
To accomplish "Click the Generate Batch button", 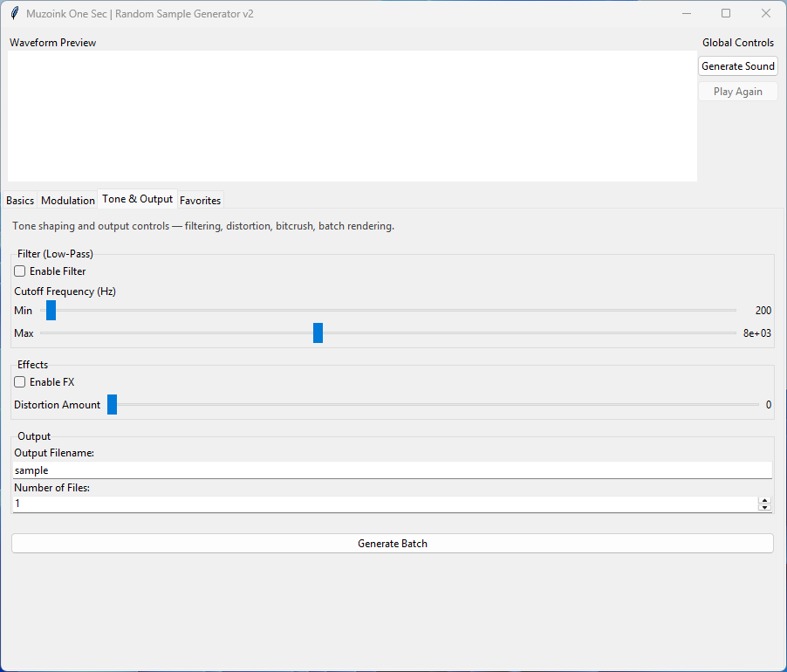I will (x=393, y=544).
